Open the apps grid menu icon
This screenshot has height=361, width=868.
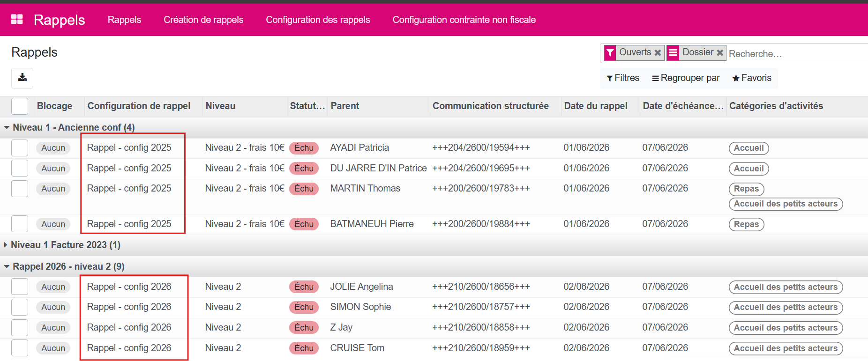tap(17, 19)
